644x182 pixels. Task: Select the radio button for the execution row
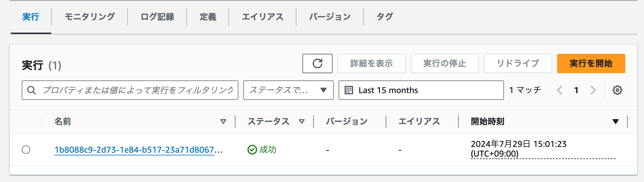point(27,149)
